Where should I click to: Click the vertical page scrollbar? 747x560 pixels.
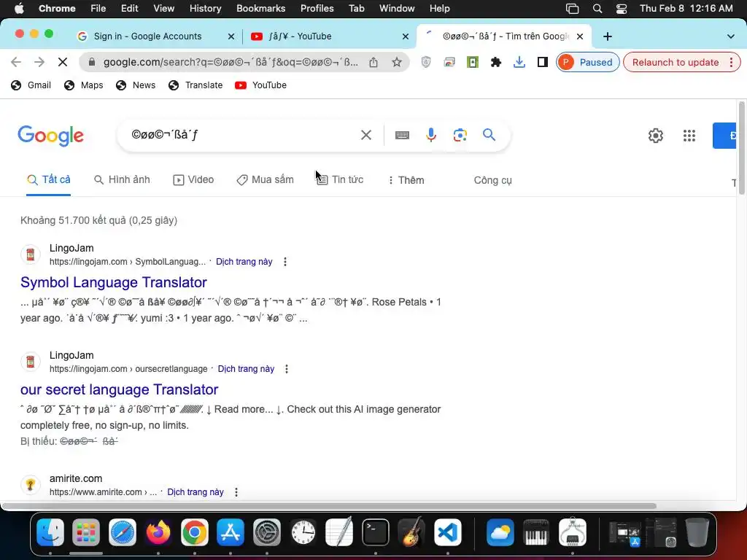tap(741, 147)
